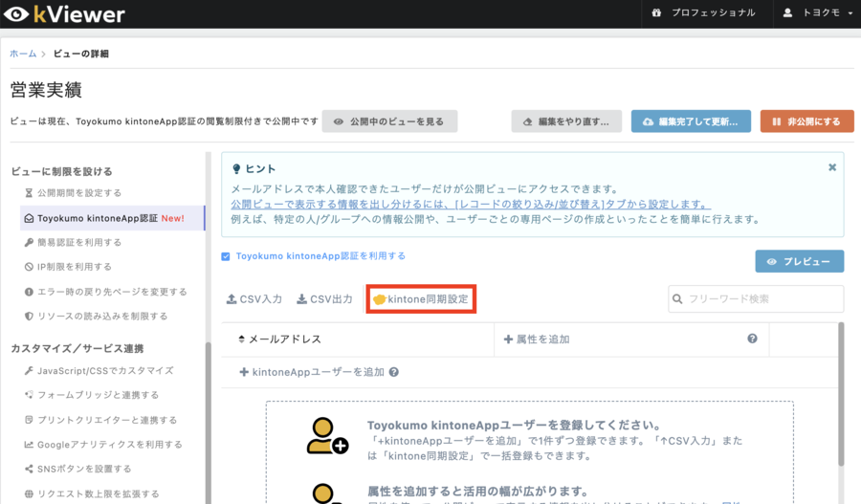Click 編集をやり直す button
This screenshot has height=504, width=861.
pos(566,121)
